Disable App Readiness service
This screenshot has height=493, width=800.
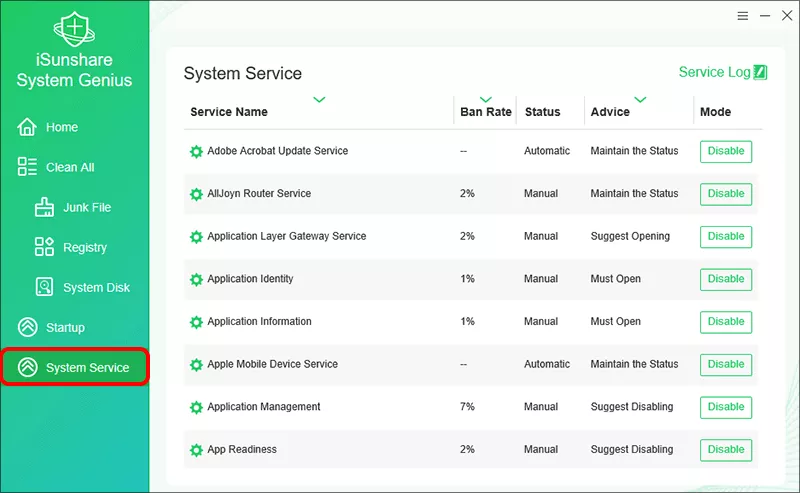click(726, 450)
